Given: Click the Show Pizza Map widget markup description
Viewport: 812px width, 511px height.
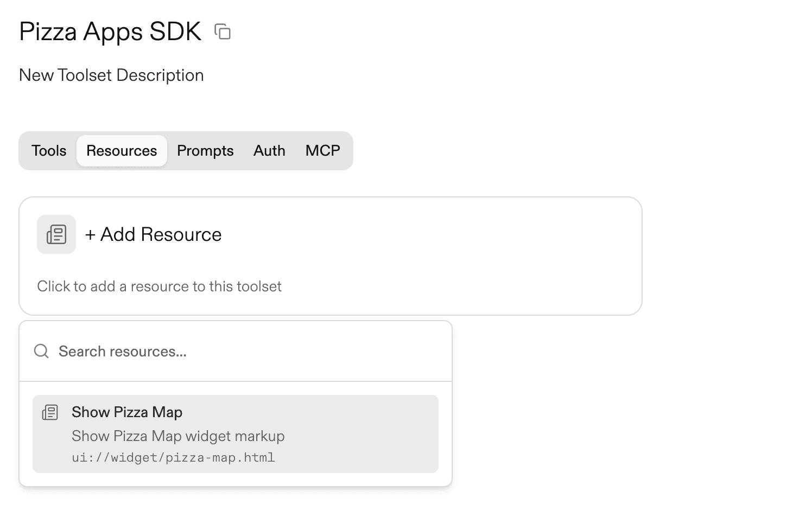Looking at the screenshot, I should pyautogui.click(x=178, y=436).
